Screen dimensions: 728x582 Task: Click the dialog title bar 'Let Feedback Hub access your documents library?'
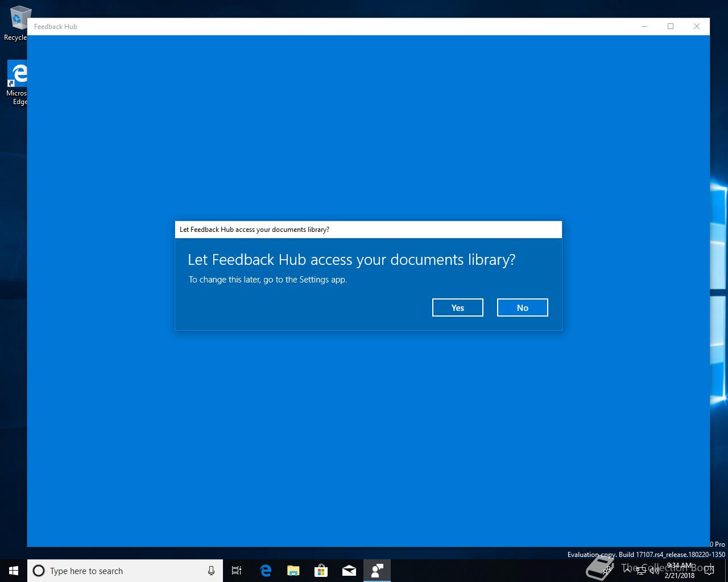(368, 230)
